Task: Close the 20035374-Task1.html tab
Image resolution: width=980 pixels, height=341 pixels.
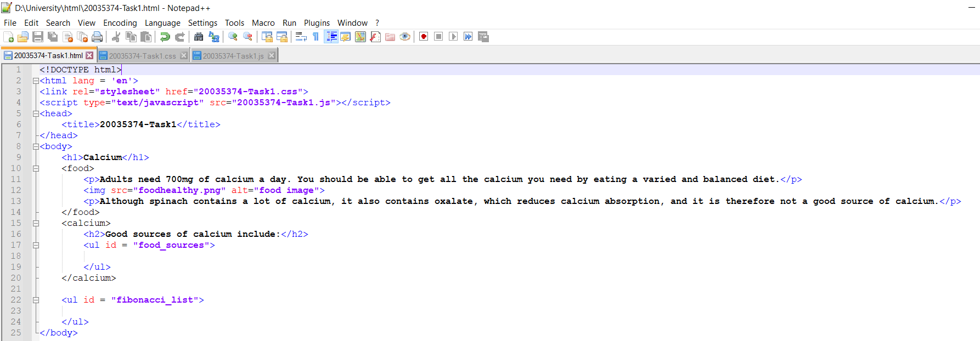Action: coord(89,55)
